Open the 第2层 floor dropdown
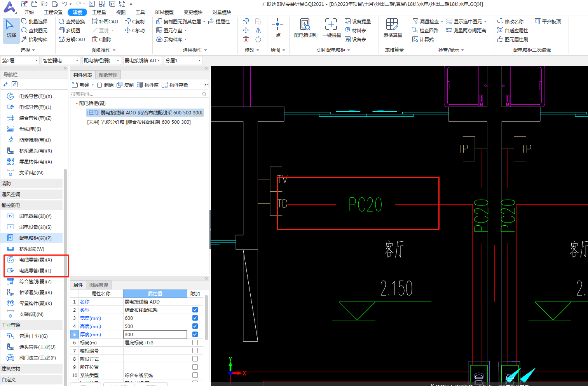Image resolution: width=588 pixels, height=386 pixels. coord(20,60)
